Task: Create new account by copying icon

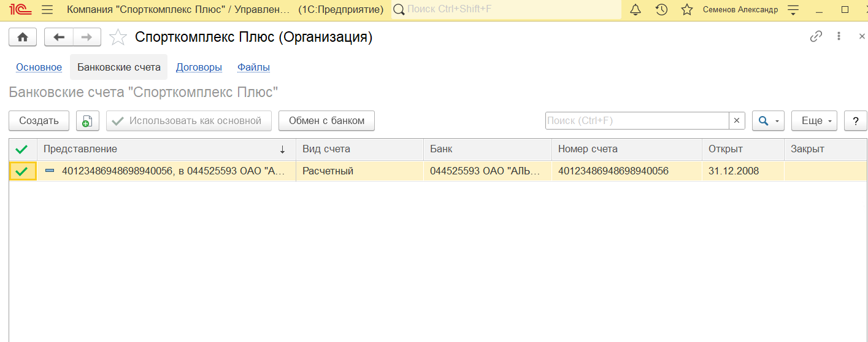Action: tap(87, 121)
